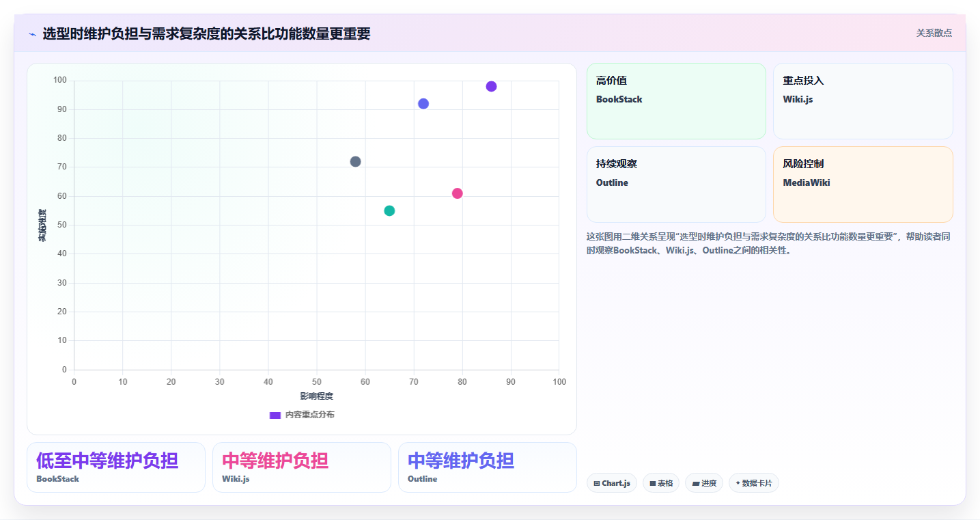Click the 表格 tag pill
Screen dimensions: 980x520
pyautogui.click(x=661, y=483)
